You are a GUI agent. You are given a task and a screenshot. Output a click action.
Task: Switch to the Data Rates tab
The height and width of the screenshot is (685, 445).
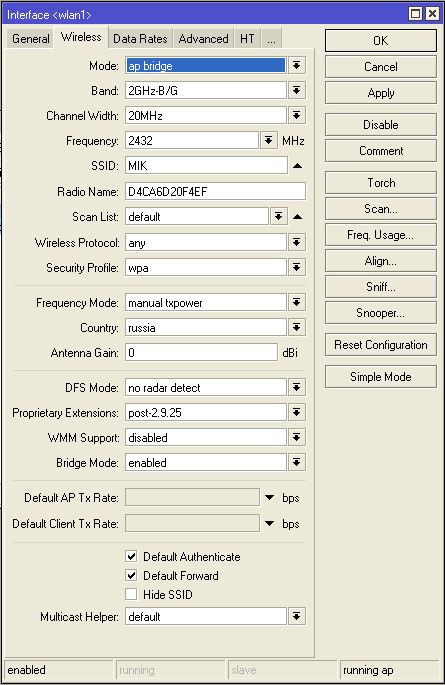[x=140, y=39]
